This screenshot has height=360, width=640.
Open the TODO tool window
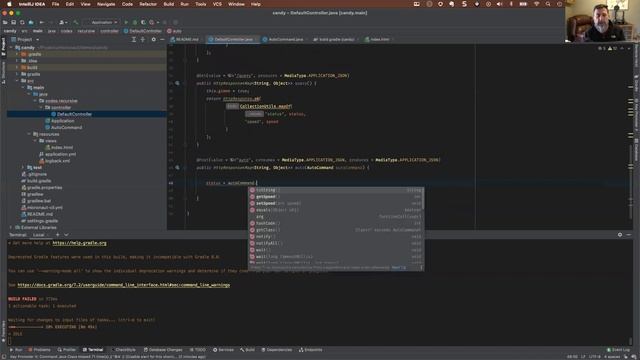coord(198,350)
